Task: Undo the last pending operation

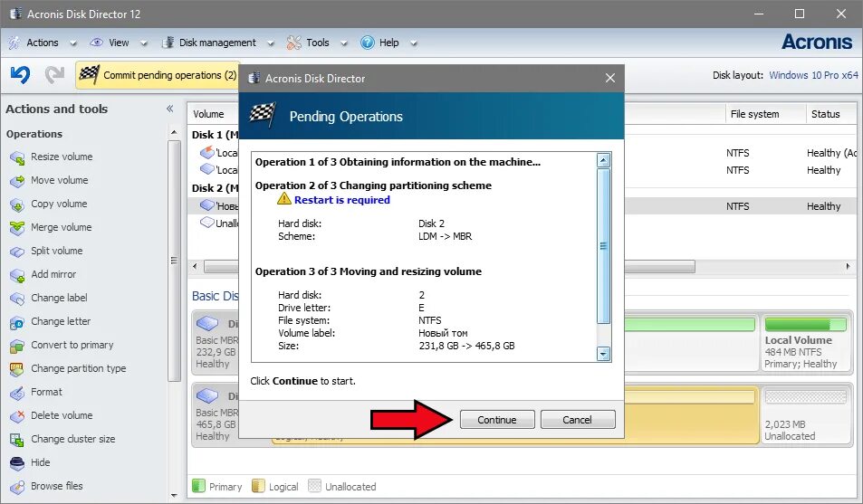Action: pos(20,74)
